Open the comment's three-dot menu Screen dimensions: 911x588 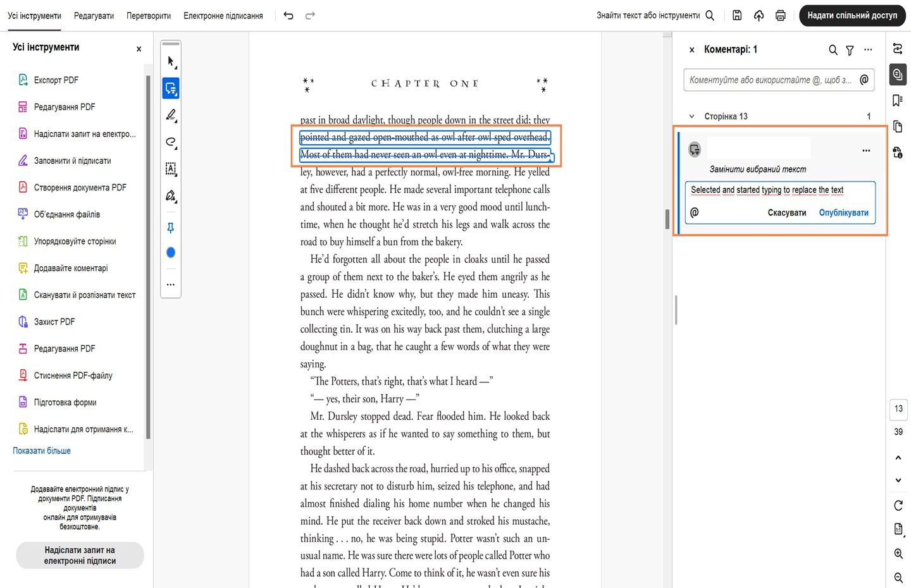point(866,150)
